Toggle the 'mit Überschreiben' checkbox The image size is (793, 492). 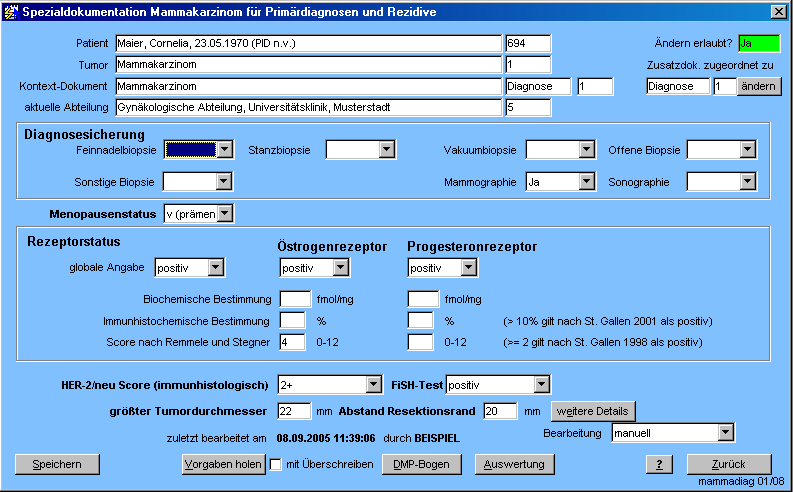click(276, 464)
